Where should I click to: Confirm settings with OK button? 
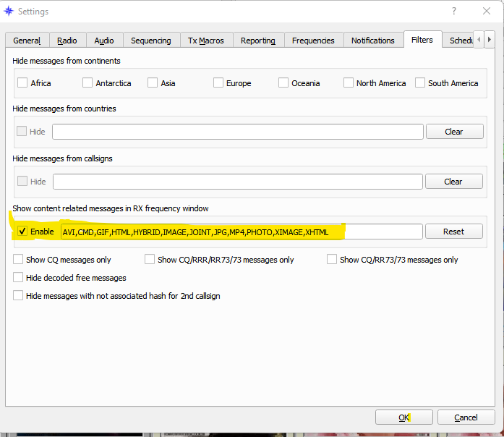click(404, 417)
